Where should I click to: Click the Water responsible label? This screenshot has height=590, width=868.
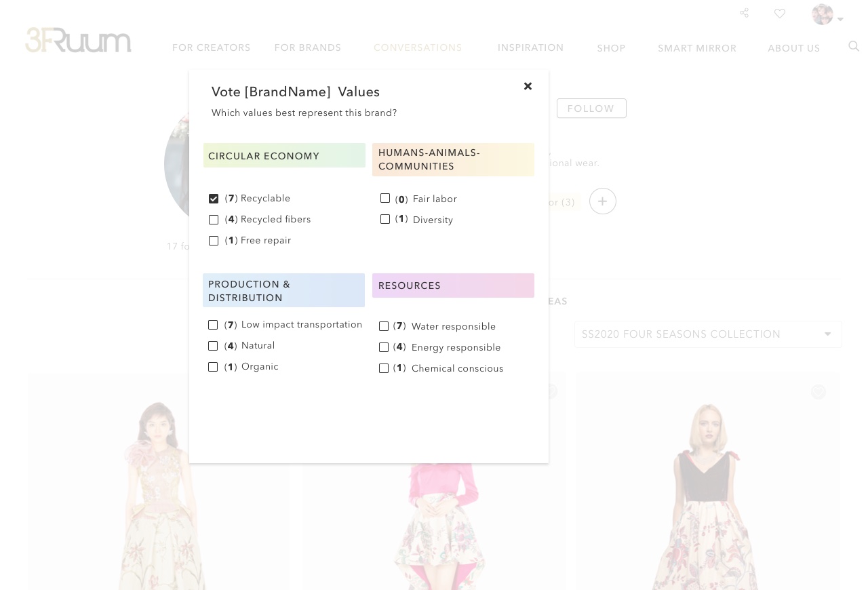(x=454, y=327)
